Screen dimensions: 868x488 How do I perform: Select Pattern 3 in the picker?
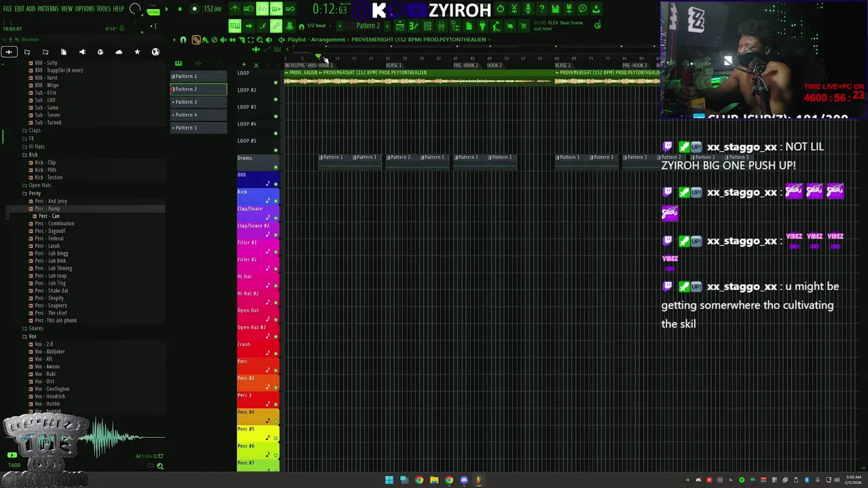[198, 102]
